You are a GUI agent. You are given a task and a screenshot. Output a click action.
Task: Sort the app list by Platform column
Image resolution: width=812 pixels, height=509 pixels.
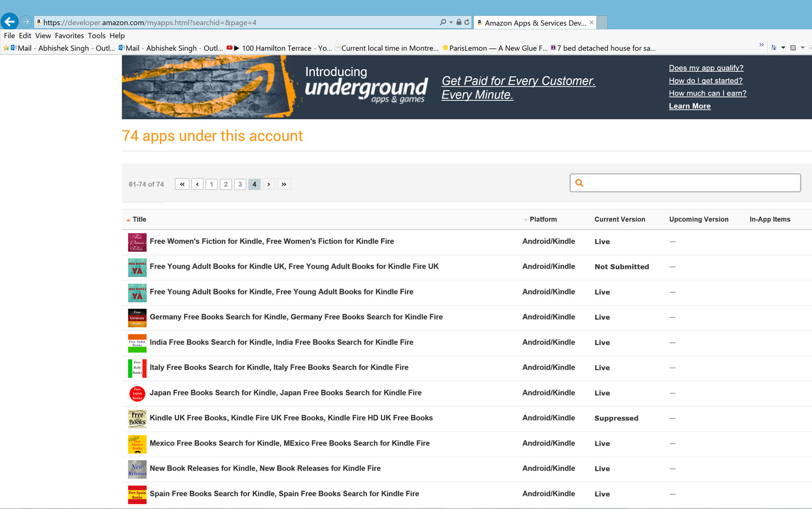click(543, 219)
